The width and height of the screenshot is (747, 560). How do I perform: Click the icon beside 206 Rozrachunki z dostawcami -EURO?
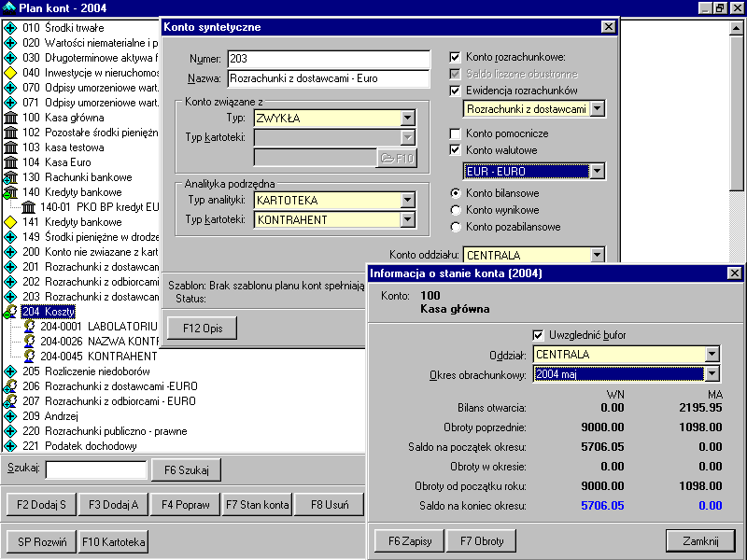point(11,386)
